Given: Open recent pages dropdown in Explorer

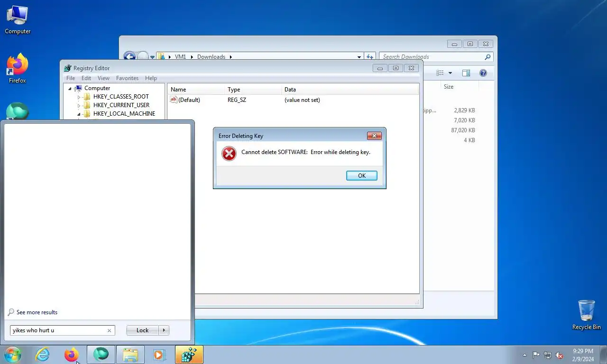Looking at the screenshot, I should coord(152,57).
